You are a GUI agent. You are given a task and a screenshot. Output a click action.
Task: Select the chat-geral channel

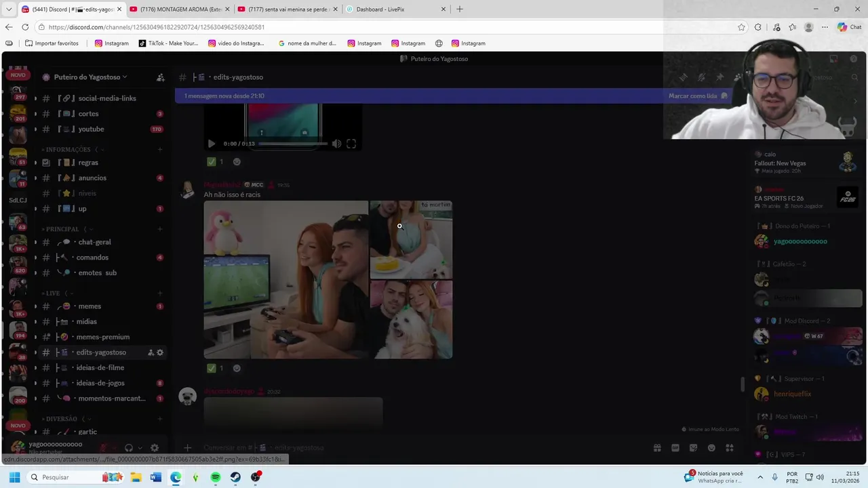(102, 242)
